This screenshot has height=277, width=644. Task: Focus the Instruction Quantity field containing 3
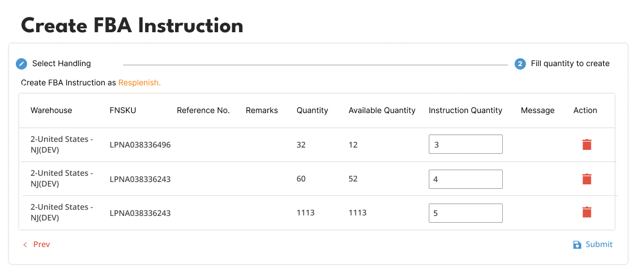(465, 145)
